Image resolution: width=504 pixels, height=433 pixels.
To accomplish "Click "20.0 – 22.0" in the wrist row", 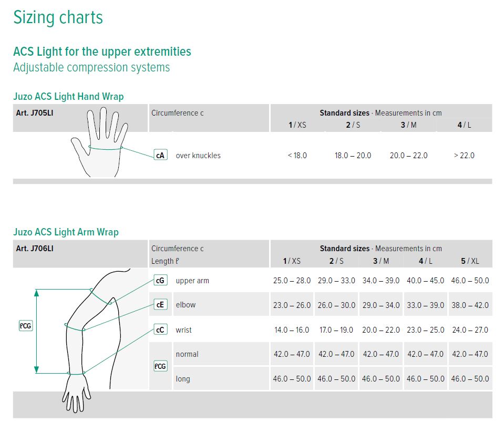I will 381,330.
